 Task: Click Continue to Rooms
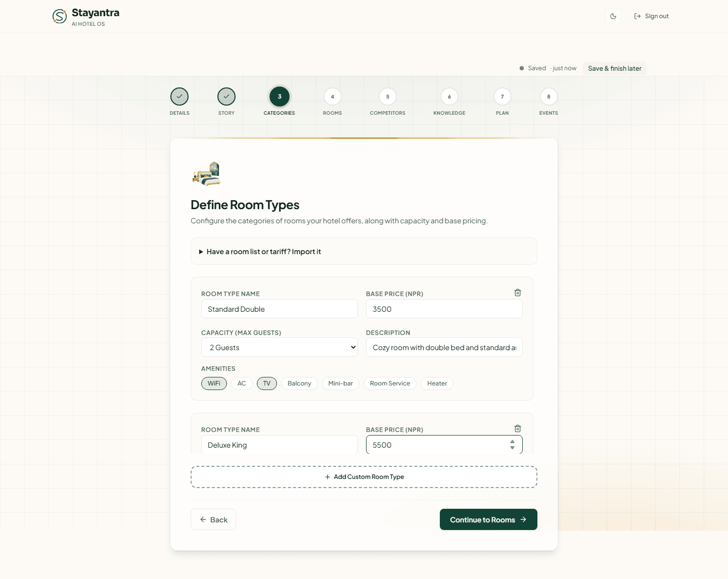[x=488, y=519]
